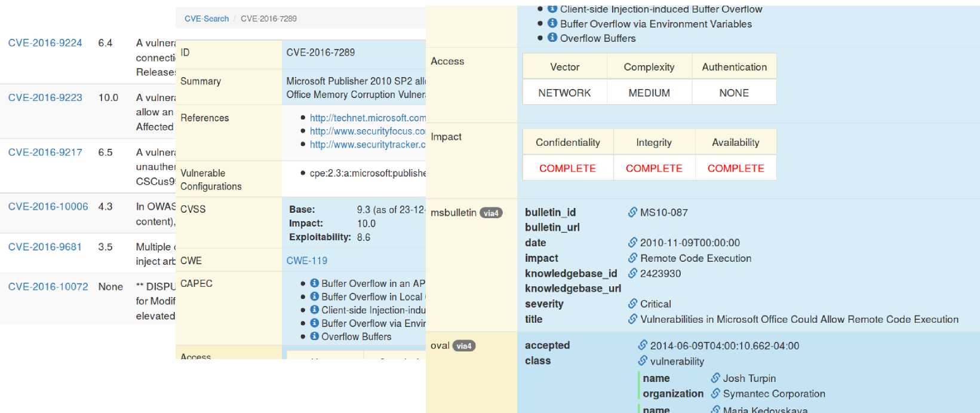
Task: Click link icon beside Remote Code Execution
Action: [x=632, y=258]
